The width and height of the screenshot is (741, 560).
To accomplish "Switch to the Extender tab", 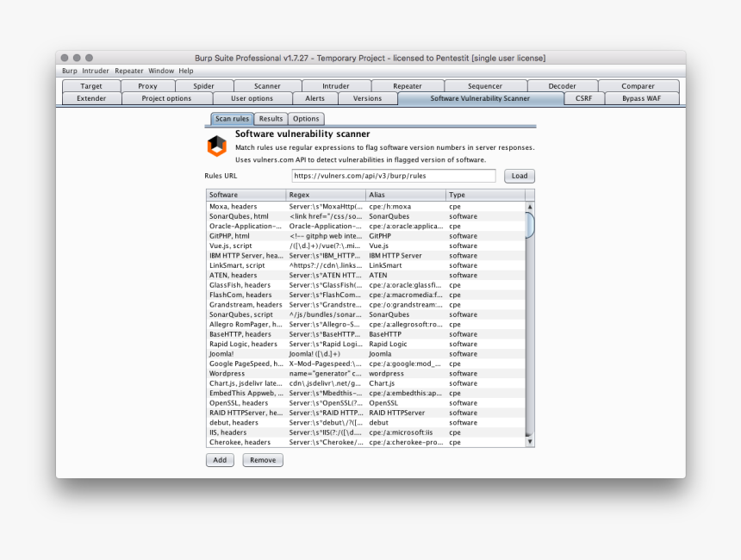I will pyautogui.click(x=90, y=98).
